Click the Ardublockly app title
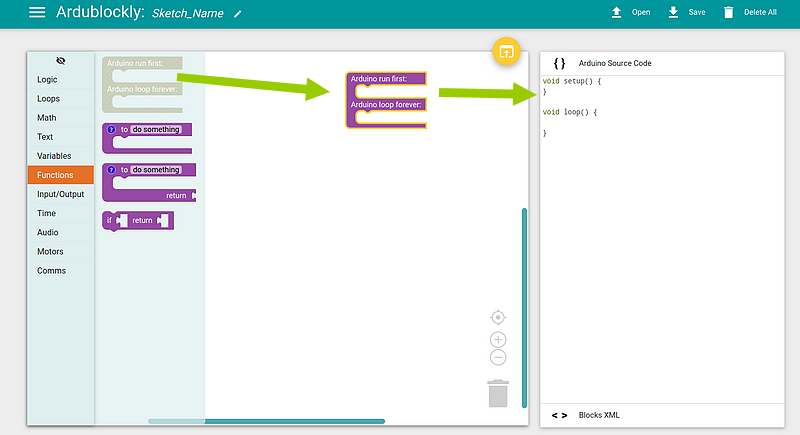The height and width of the screenshot is (435, 800). tap(101, 12)
